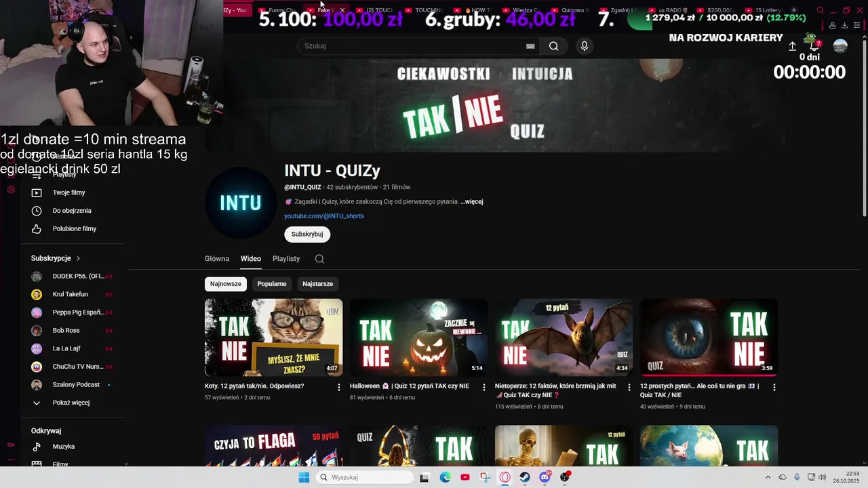Expand channel description with ...więcej

click(472, 201)
